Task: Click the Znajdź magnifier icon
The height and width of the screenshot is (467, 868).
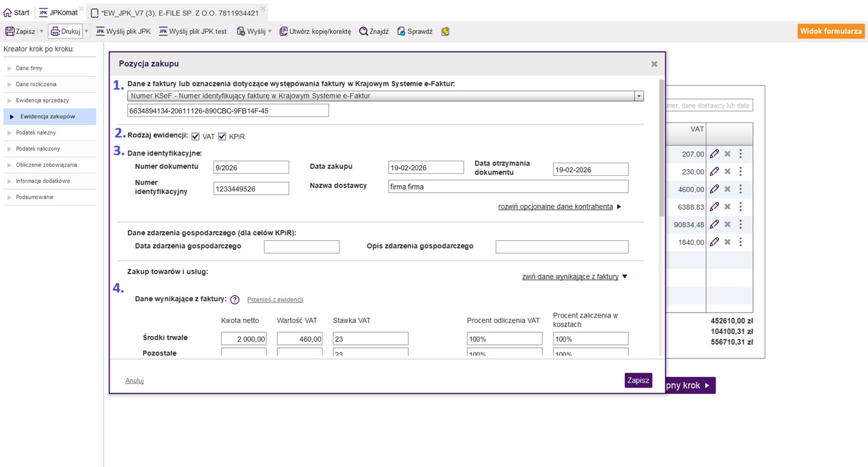Action: tap(363, 32)
